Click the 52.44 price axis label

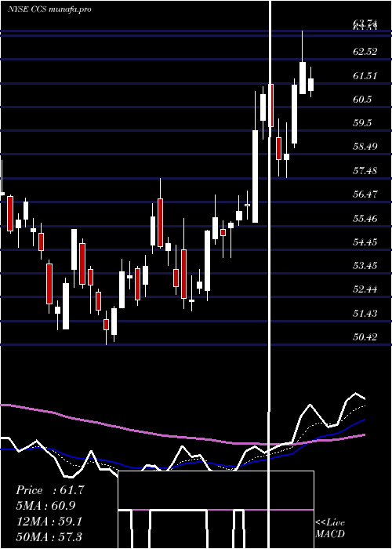pyautogui.click(x=365, y=289)
